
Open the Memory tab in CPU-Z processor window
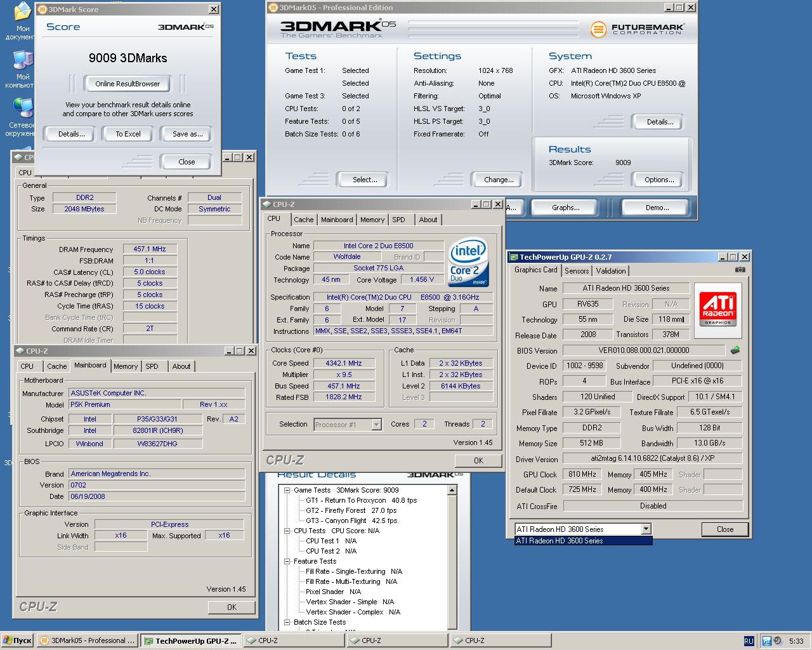point(372,220)
